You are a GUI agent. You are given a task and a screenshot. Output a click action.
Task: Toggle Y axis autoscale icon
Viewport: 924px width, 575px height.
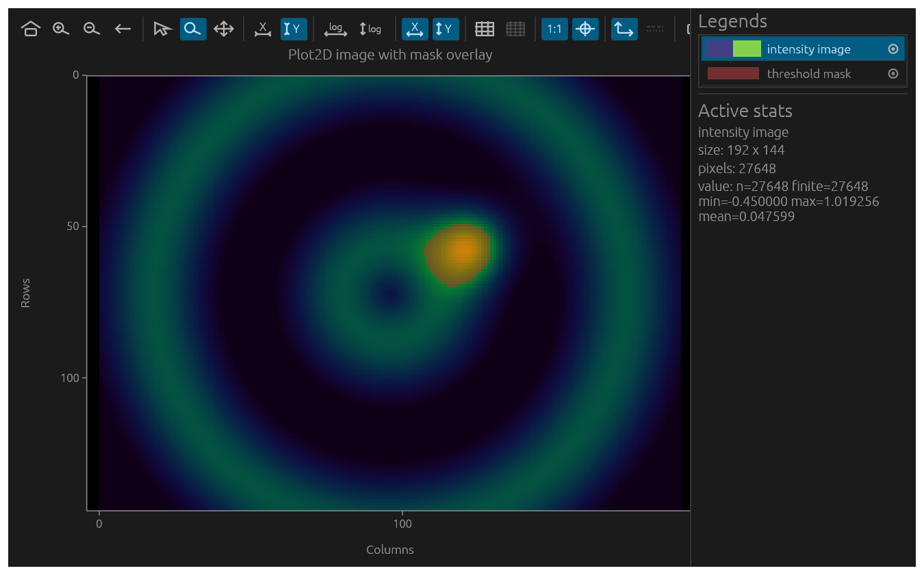(294, 29)
